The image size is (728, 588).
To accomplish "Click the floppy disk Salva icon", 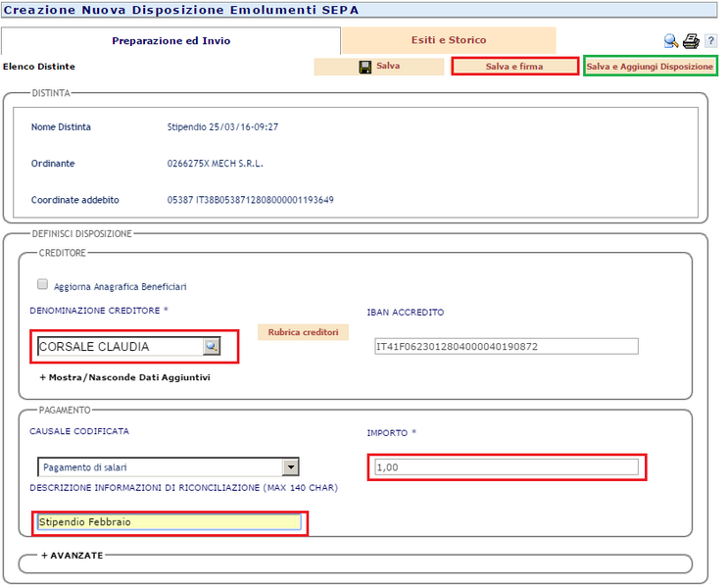I will (x=365, y=67).
